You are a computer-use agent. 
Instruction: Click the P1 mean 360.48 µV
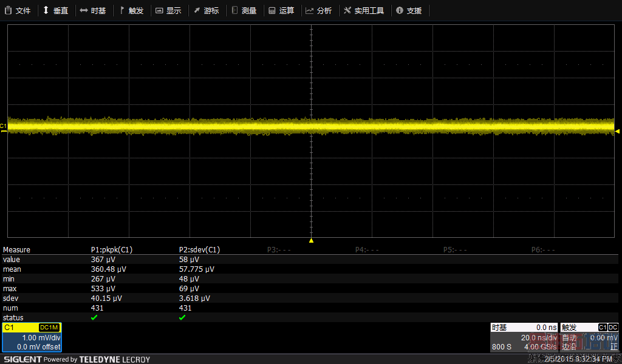pos(109,269)
